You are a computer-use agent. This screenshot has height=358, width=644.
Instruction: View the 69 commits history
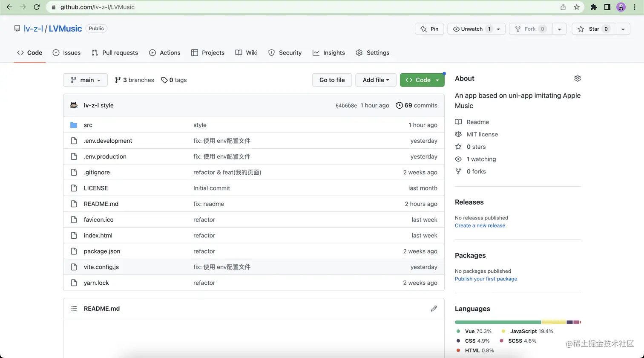tap(417, 105)
